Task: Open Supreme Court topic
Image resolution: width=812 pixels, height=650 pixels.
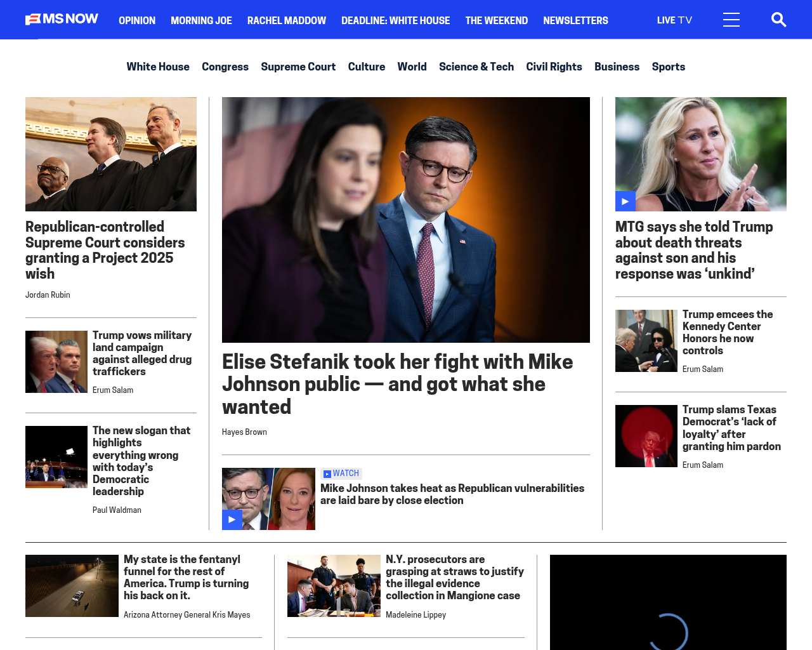Action: click(x=298, y=67)
